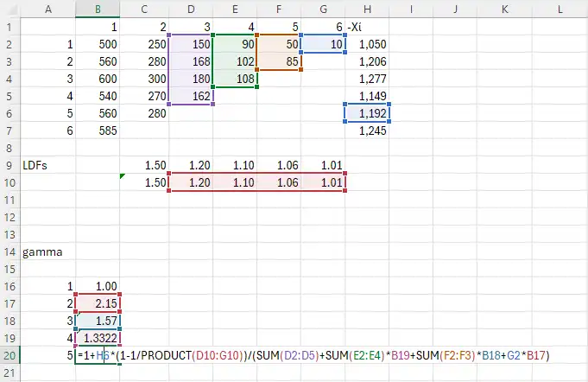Image resolution: width=588 pixels, height=382 pixels.
Task: Click the -Xi header cell
Action: (x=367, y=27)
